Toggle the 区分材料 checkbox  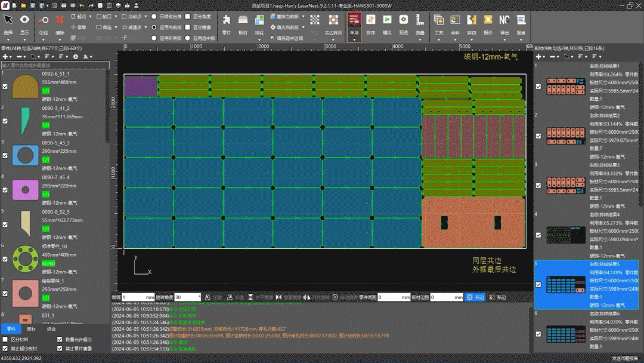[5, 340]
